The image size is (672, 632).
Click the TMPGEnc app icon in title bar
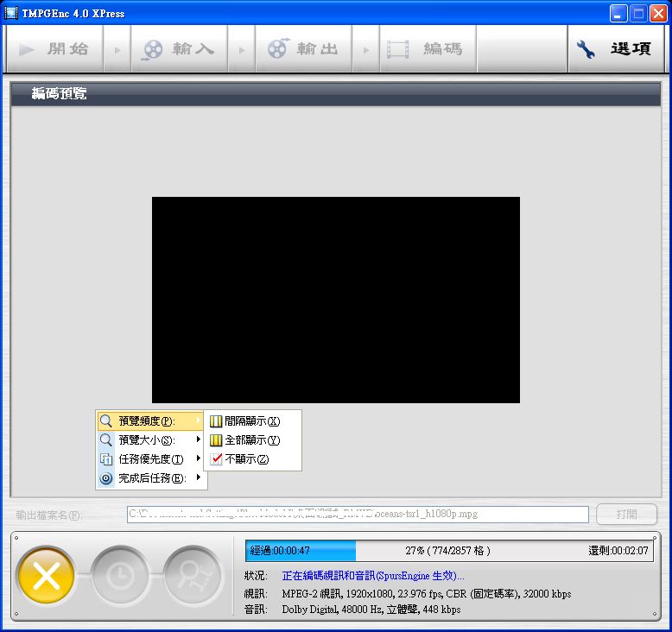(x=10, y=13)
